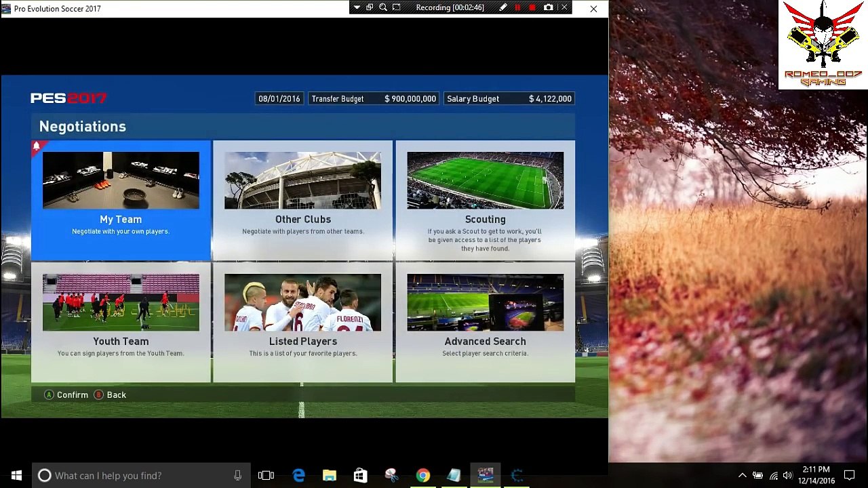The image size is (868, 488).
Task: Open the Windows Start menu
Action: point(16,476)
